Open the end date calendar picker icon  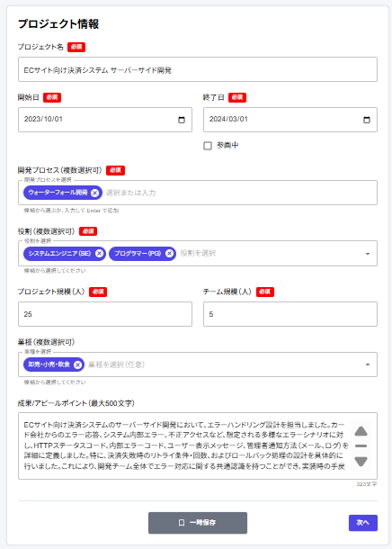pos(367,120)
